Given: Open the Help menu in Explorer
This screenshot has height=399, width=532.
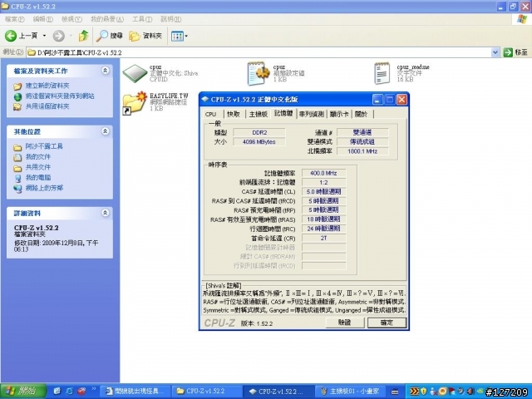Looking at the screenshot, I should point(170,19).
